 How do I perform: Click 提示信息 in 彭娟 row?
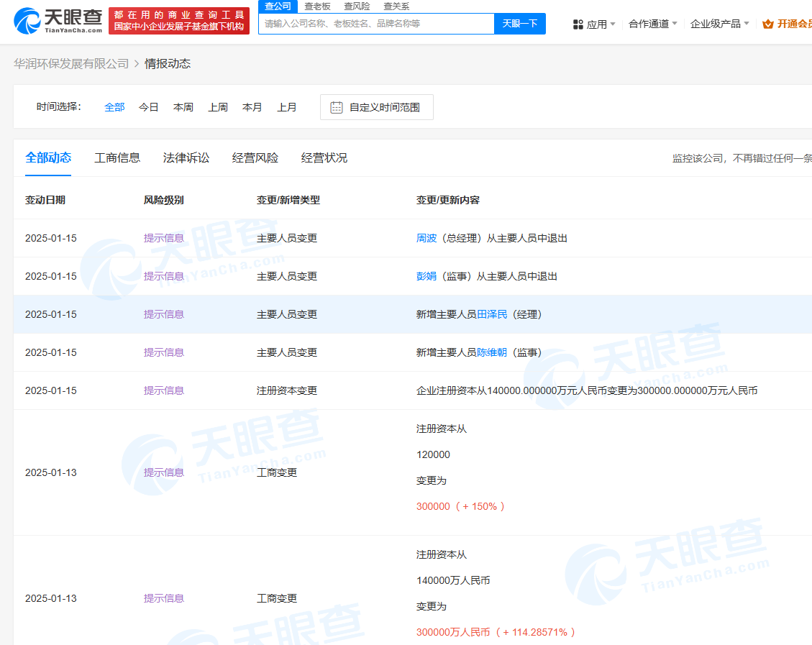(164, 276)
